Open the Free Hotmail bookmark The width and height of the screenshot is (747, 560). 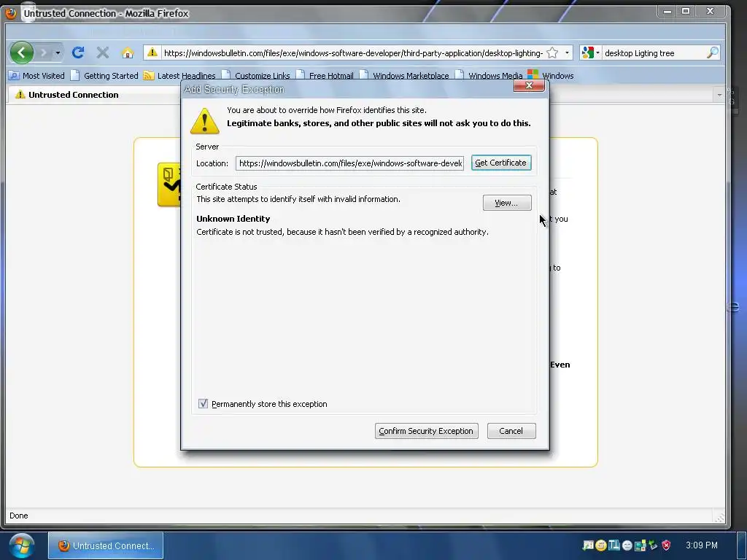coord(325,75)
